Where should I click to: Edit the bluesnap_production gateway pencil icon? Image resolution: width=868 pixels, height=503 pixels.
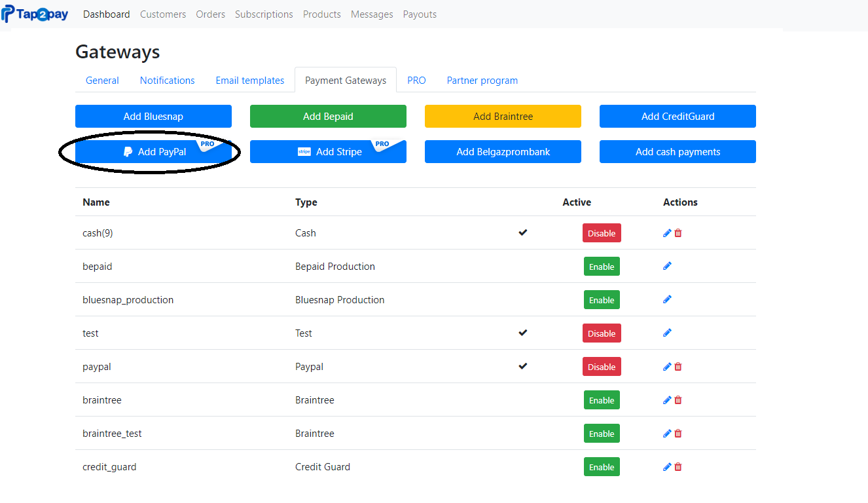pos(667,299)
